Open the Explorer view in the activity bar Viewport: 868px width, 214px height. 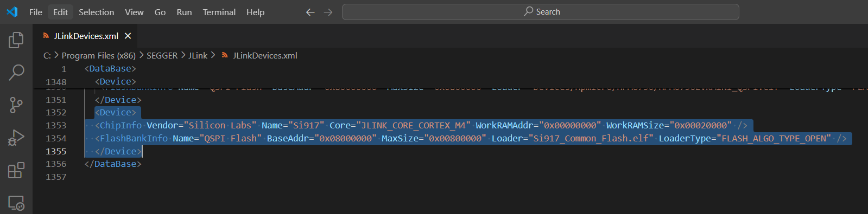point(16,40)
